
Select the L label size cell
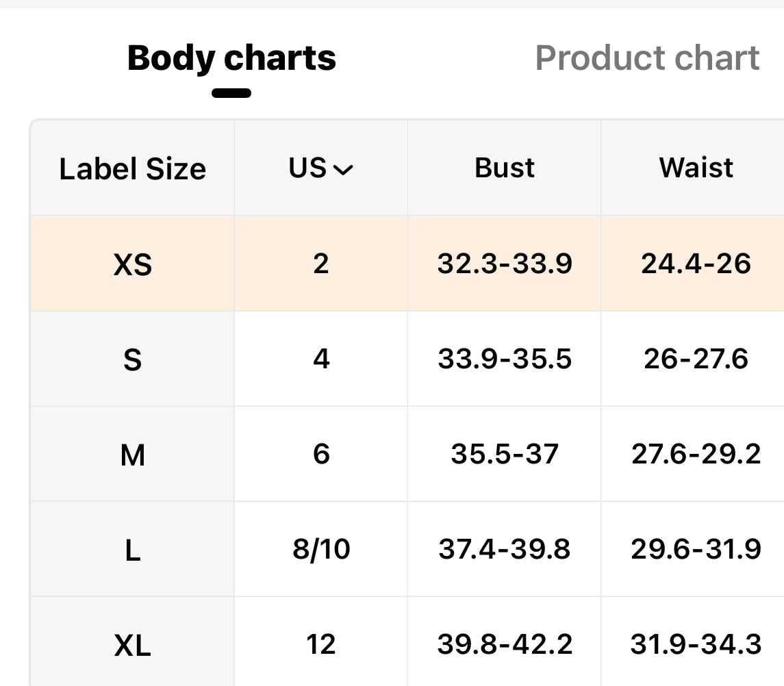[x=132, y=550]
